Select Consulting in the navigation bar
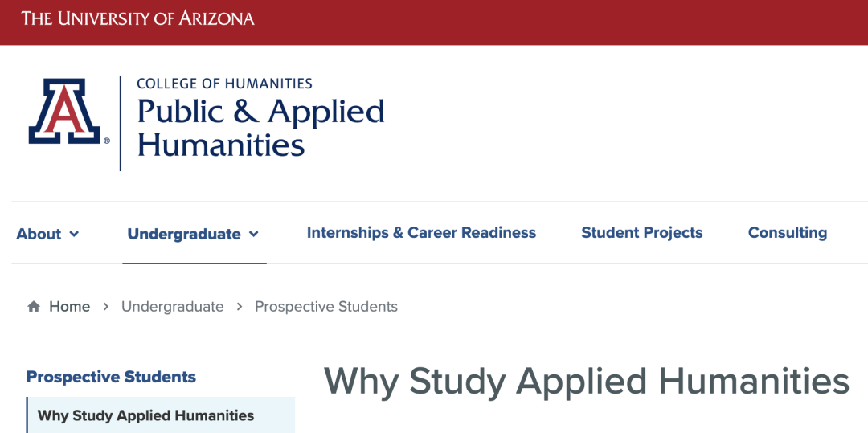The width and height of the screenshot is (868, 433). [787, 233]
